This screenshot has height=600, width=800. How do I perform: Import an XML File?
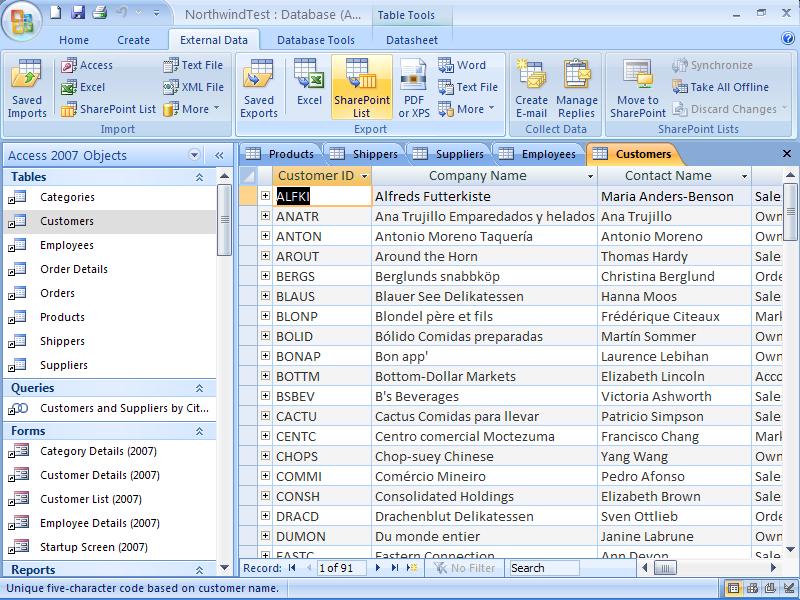(193, 87)
